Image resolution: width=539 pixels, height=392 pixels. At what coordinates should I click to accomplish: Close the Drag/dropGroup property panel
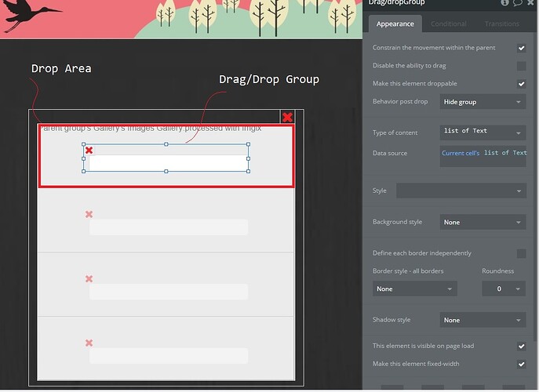[531, 3]
